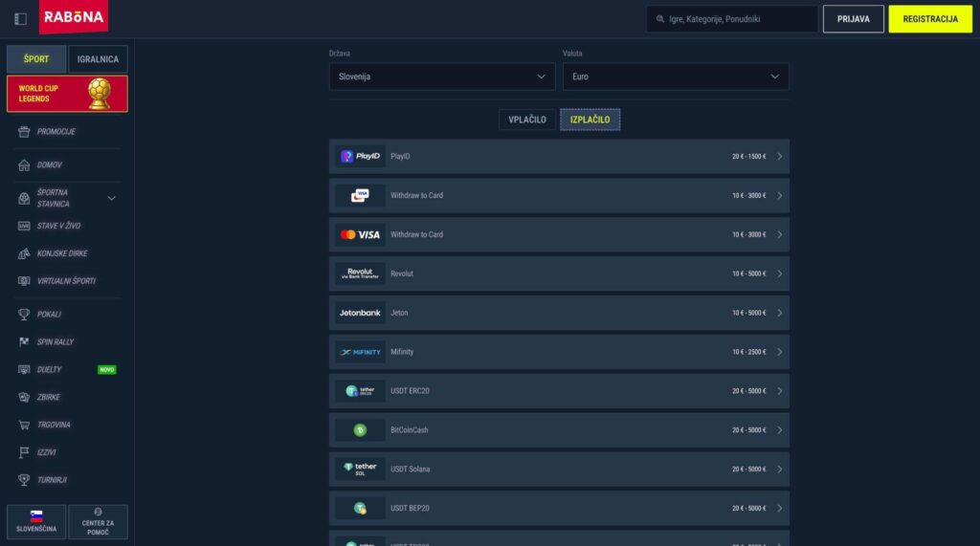Open Duelty icon in sidebar
The image size is (980, 546).
(x=24, y=369)
